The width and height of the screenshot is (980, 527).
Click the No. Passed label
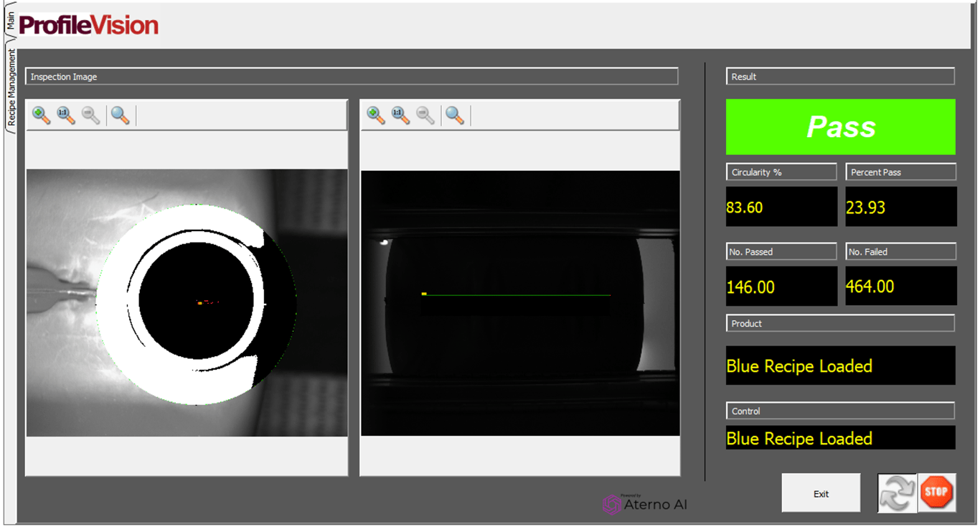point(781,252)
